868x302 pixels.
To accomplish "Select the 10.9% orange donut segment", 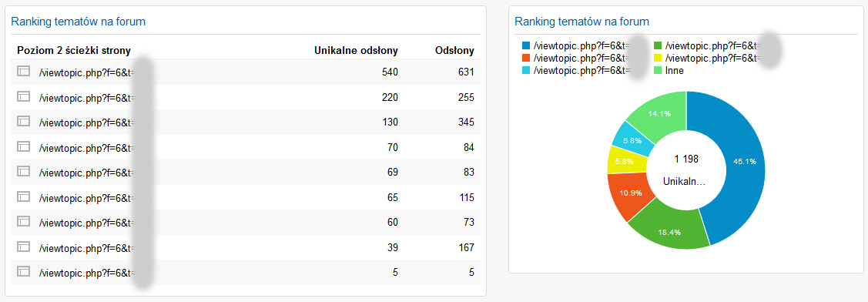I will (x=627, y=194).
